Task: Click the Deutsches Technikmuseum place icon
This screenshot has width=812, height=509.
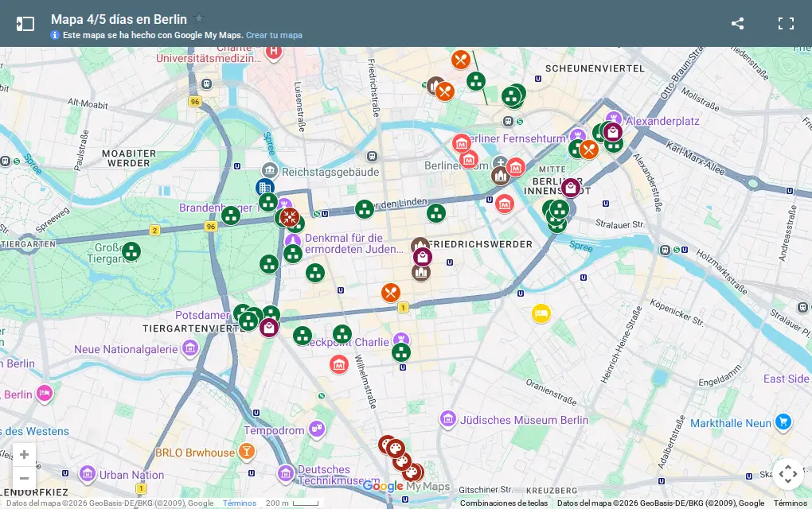Action: coord(285,474)
